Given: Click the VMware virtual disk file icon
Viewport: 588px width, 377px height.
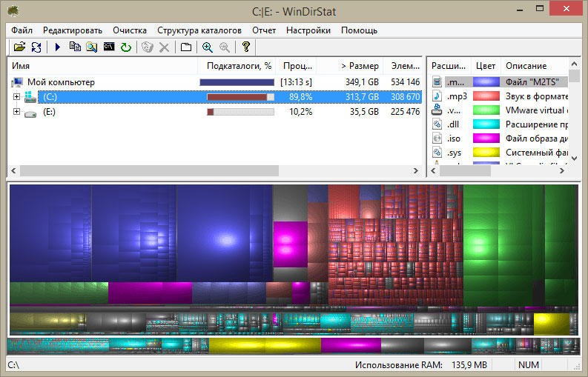Looking at the screenshot, I should click(x=437, y=110).
